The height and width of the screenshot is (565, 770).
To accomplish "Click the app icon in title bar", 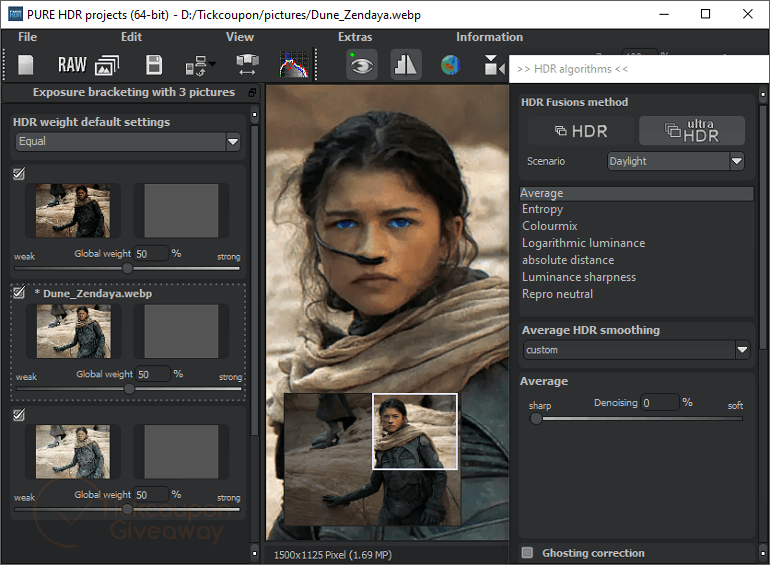I will click(x=15, y=13).
